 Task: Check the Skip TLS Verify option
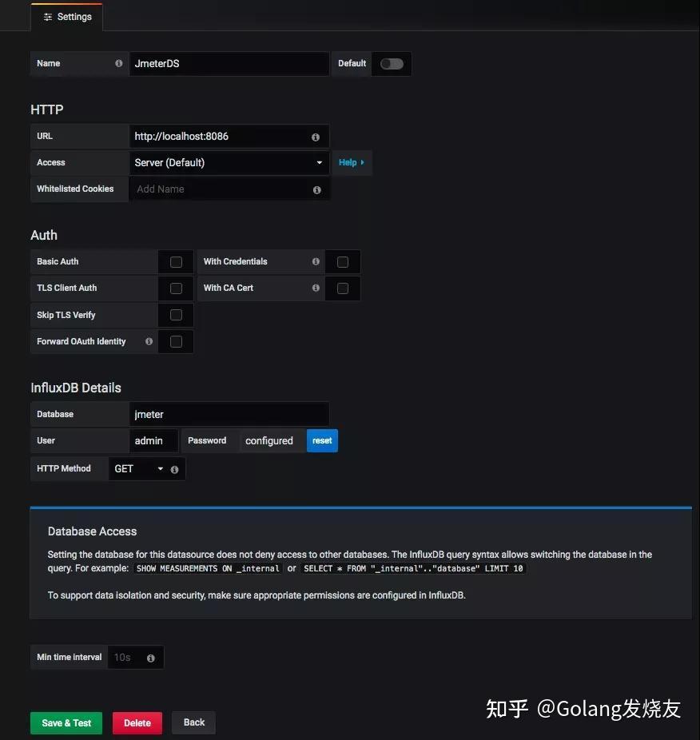176,315
